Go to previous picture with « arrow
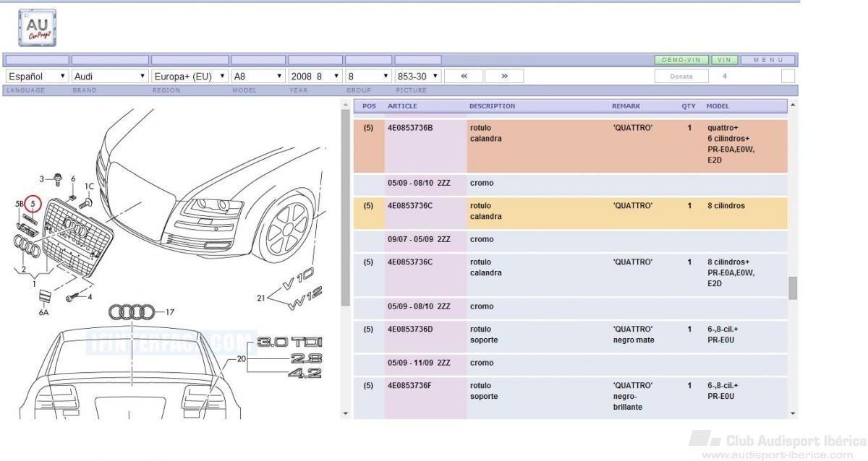This screenshot has height=461, width=868. [464, 76]
